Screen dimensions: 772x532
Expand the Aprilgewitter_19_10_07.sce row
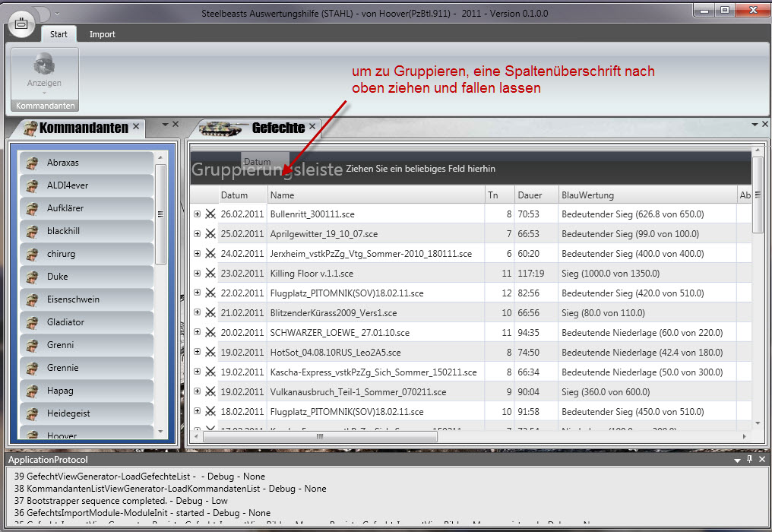point(198,233)
